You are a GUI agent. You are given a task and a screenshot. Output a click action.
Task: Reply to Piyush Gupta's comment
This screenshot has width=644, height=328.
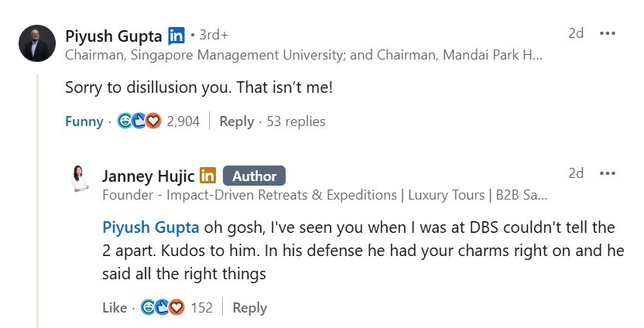(x=236, y=121)
